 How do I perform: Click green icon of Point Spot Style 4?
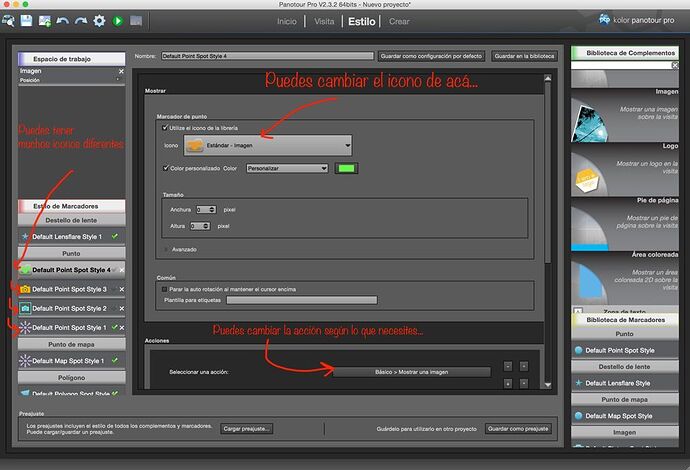pyautogui.click(x=26, y=270)
